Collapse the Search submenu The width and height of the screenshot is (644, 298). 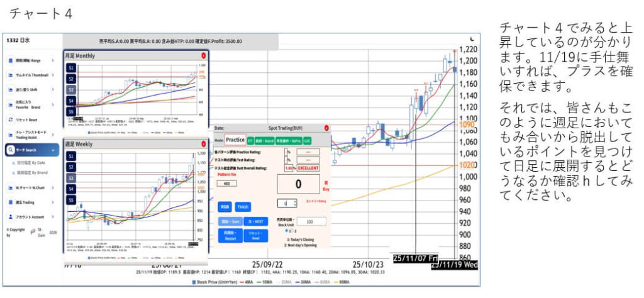[x=53, y=150]
